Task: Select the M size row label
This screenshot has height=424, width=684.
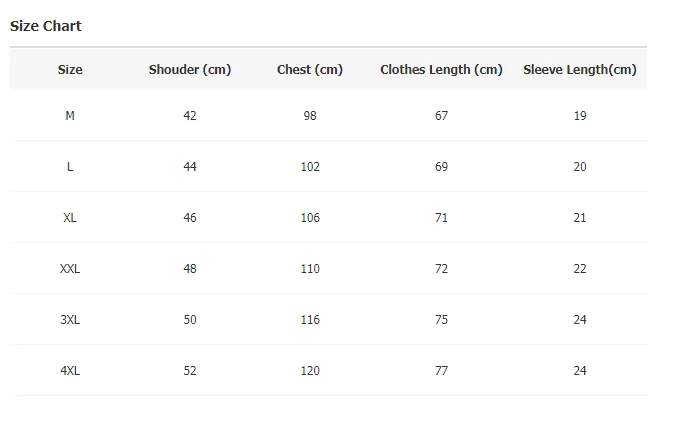Action: pyautogui.click(x=70, y=116)
